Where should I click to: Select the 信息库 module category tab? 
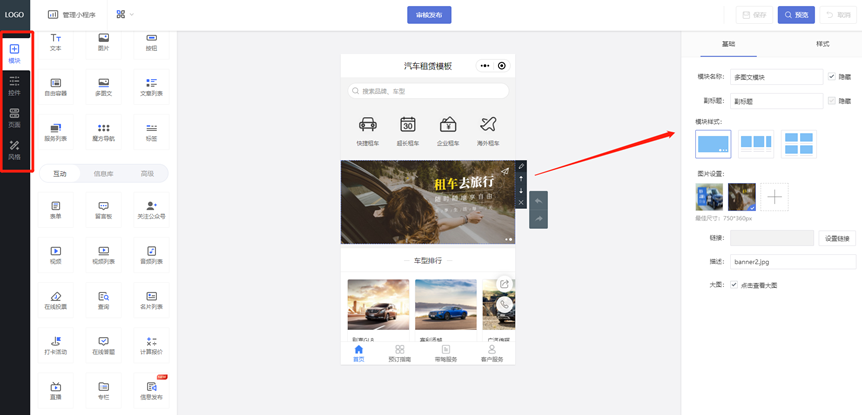tap(103, 174)
